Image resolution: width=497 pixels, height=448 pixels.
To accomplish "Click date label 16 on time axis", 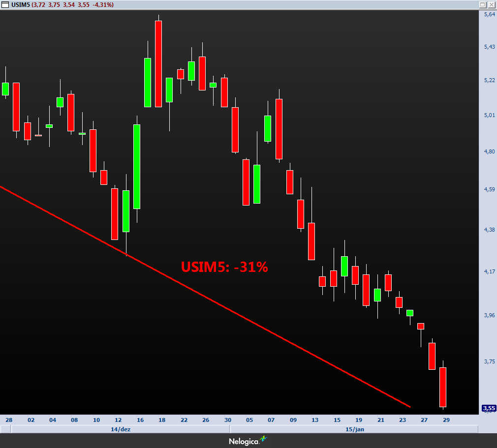I will (x=140, y=420).
